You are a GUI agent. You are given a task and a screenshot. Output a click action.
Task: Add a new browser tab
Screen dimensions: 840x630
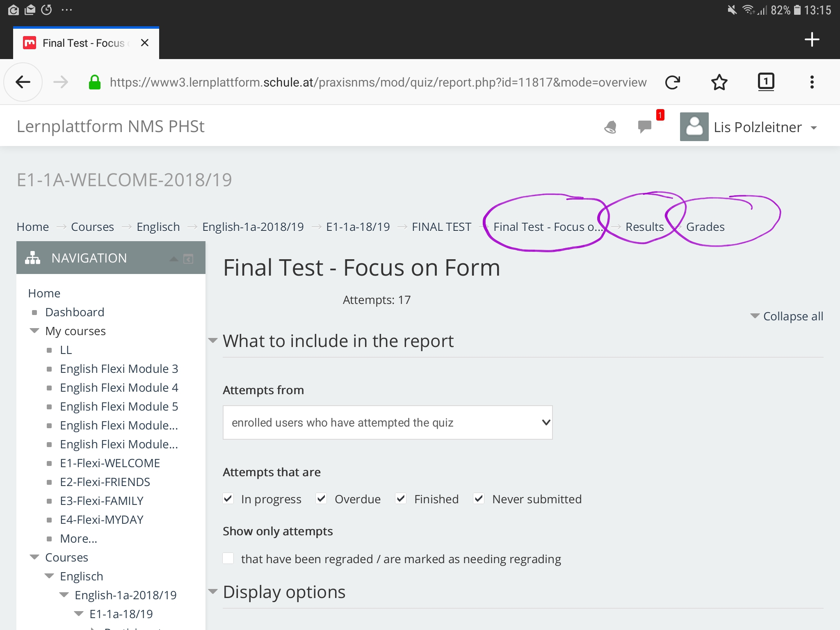pos(812,40)
